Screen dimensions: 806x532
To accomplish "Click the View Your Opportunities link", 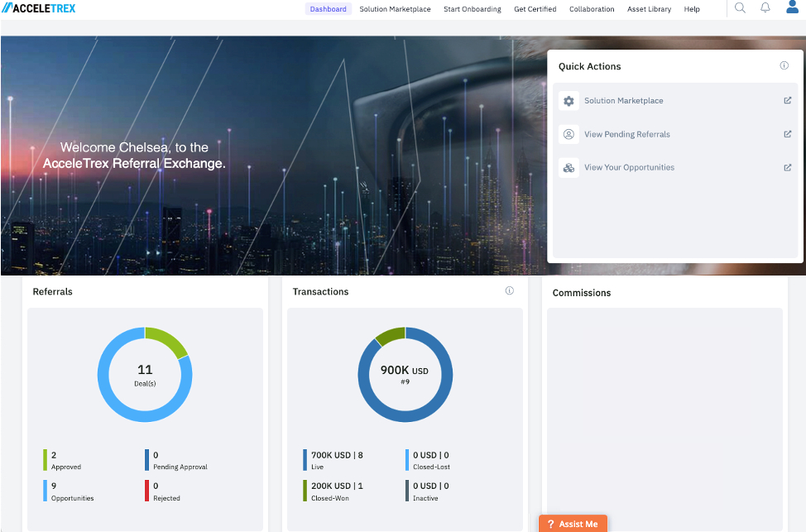I will pyautogui.click(x=629, y=167).
